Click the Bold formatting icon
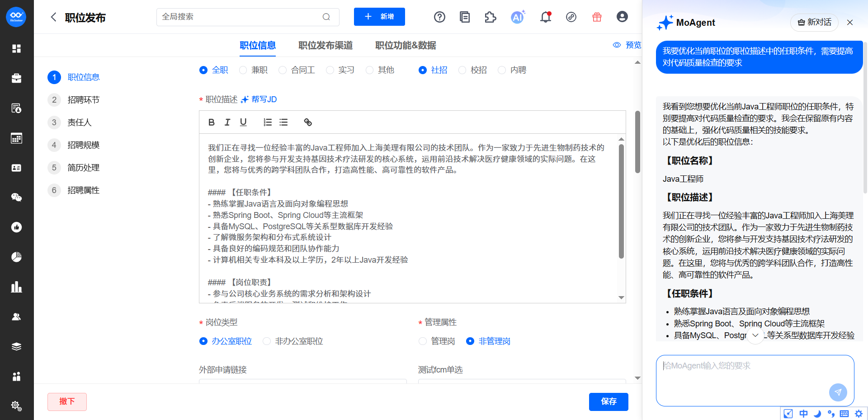The height and width of the screenshot is (420, 868). 211,122
